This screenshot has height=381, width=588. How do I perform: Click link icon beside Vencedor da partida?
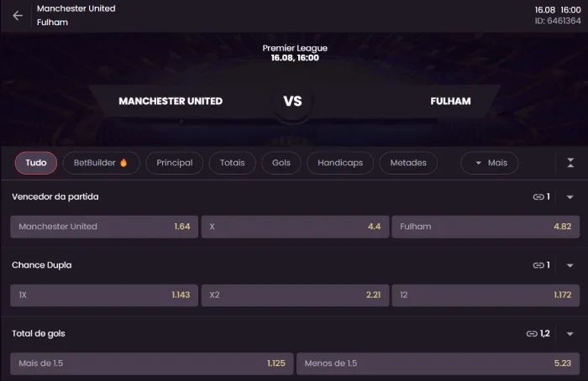(x=538, y=197)
